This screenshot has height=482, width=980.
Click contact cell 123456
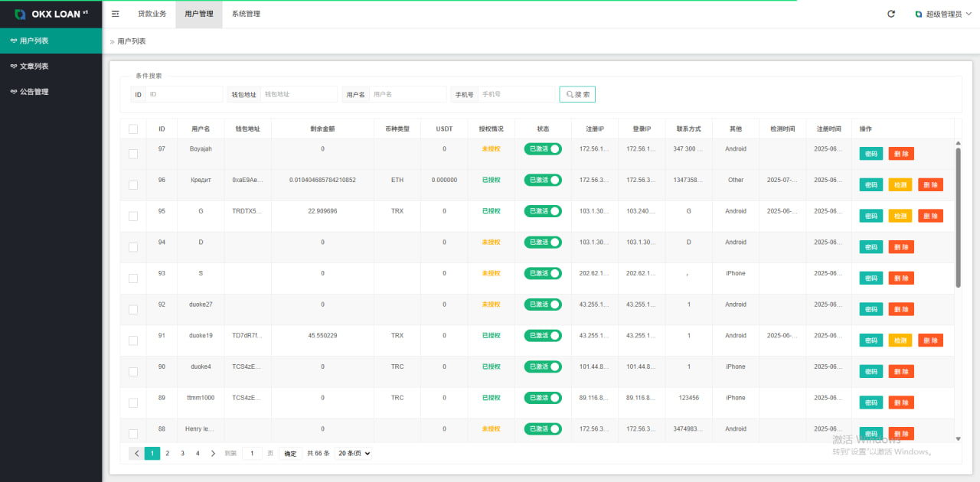click(688, 398)
